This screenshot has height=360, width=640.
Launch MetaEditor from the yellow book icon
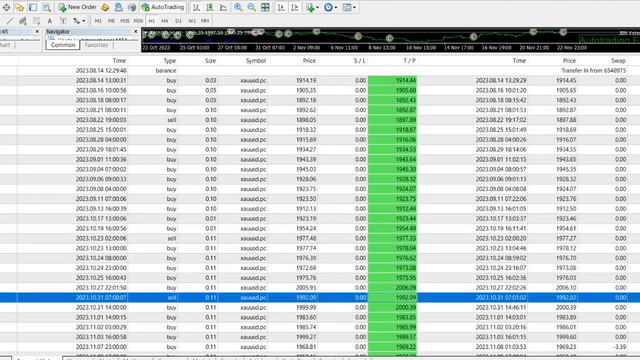click(x=105, y=7)
